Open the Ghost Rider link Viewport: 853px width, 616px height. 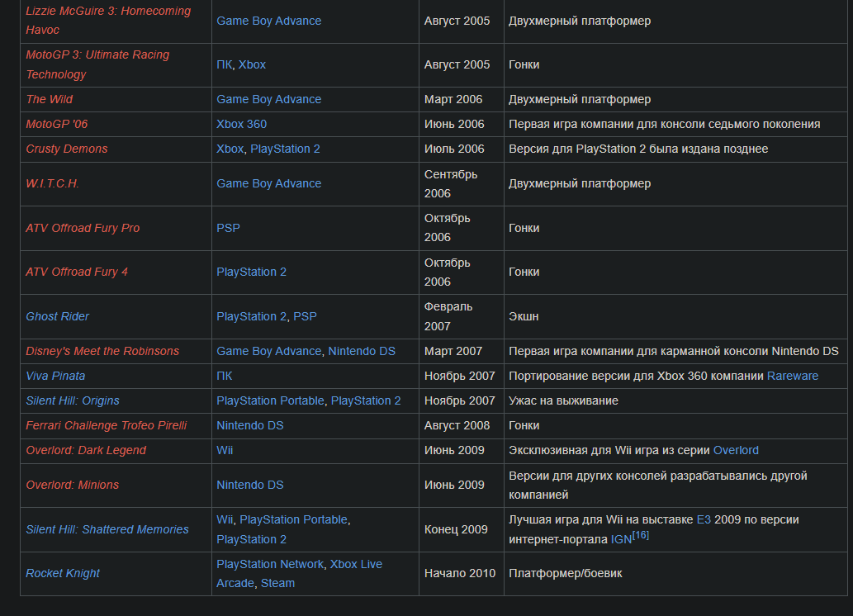pos(57,316)
